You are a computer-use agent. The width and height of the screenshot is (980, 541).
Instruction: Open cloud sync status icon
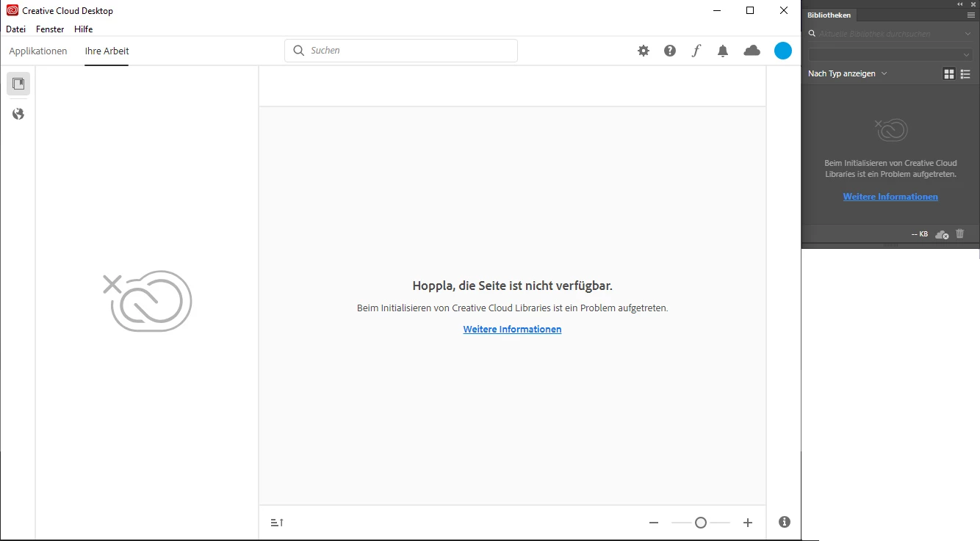coord(752,51)
